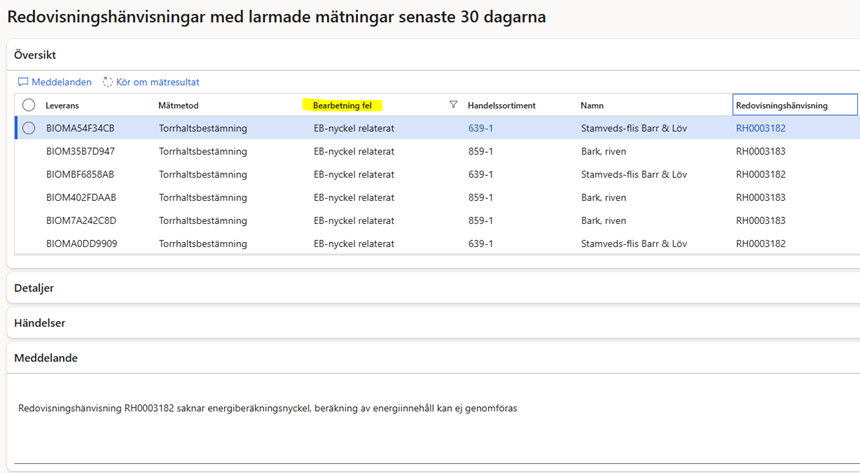Click Torrhaltsbestämning in BIOMA54F34CB row
Viewport: 860px width, 473px height.
click(x=203, y=128)
